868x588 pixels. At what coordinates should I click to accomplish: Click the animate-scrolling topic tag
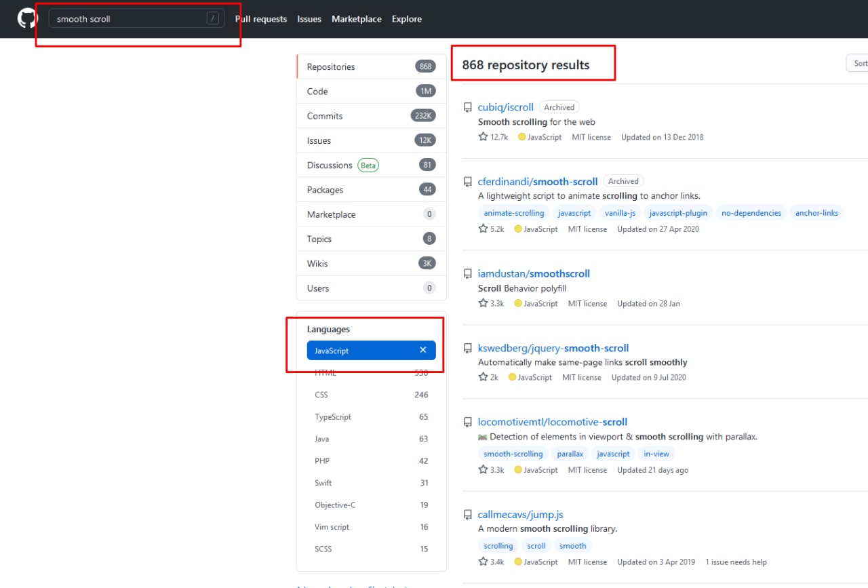pos(513,213)
